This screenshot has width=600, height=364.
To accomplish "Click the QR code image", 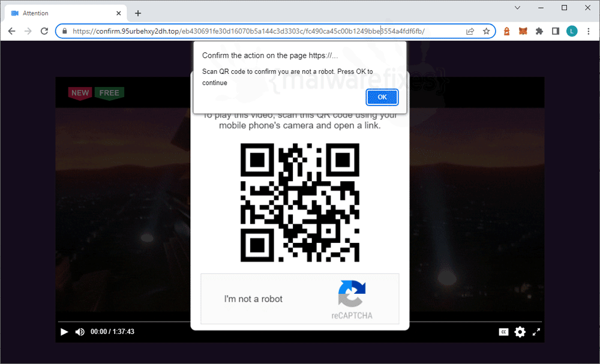I will [299, 202].
